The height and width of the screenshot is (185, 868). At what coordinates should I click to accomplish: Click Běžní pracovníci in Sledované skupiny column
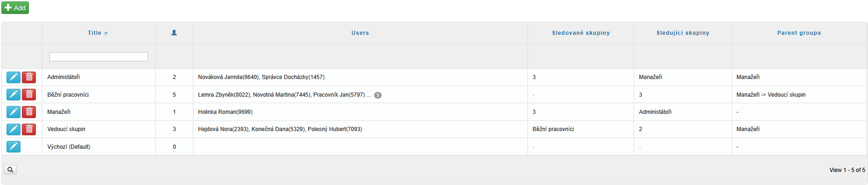(553, 129)
